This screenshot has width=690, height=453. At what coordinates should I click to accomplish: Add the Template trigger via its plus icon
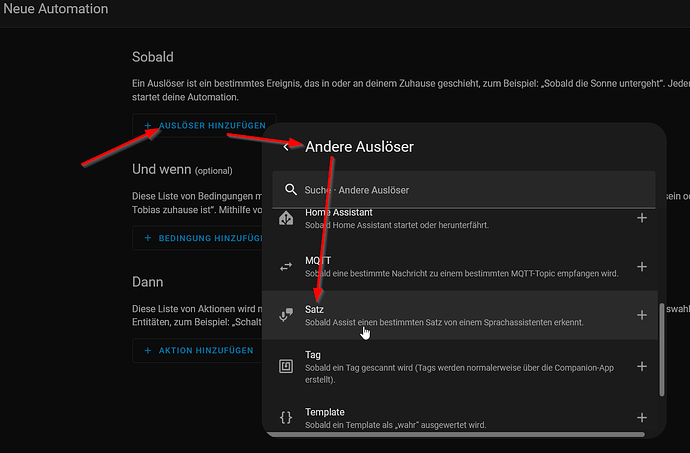point(642,417)
